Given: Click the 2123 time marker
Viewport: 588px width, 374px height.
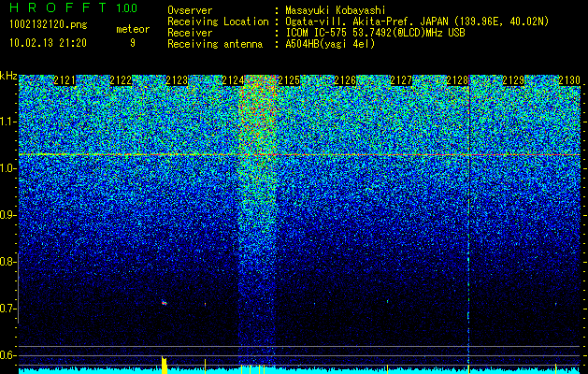Looking at the screenshot, I should (177, 80).
